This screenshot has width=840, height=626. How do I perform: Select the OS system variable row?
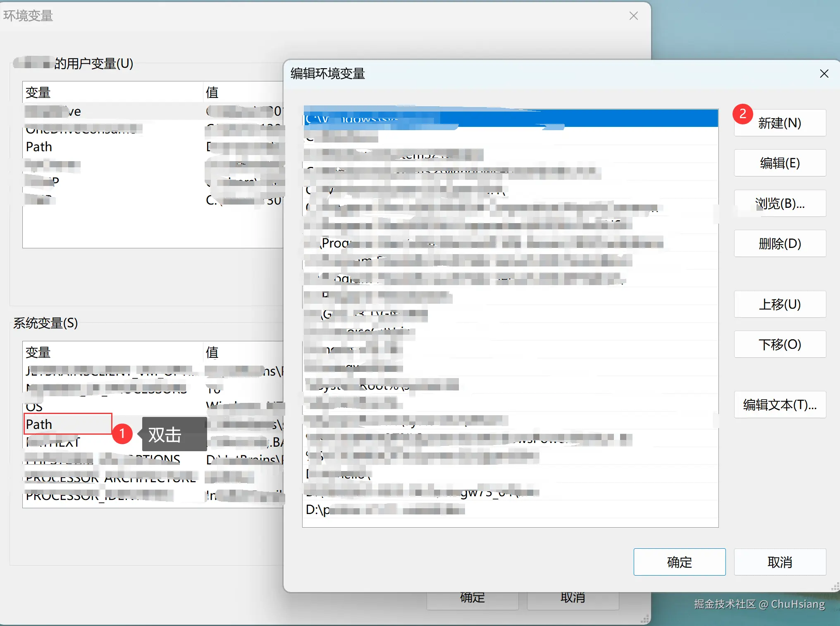pos(34,407)
